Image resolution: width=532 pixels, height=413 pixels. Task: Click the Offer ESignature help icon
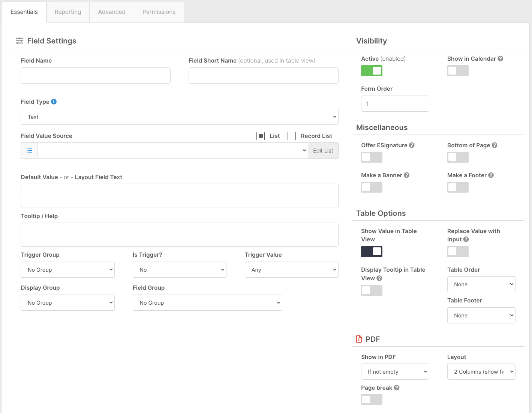(x=412, y=145)
